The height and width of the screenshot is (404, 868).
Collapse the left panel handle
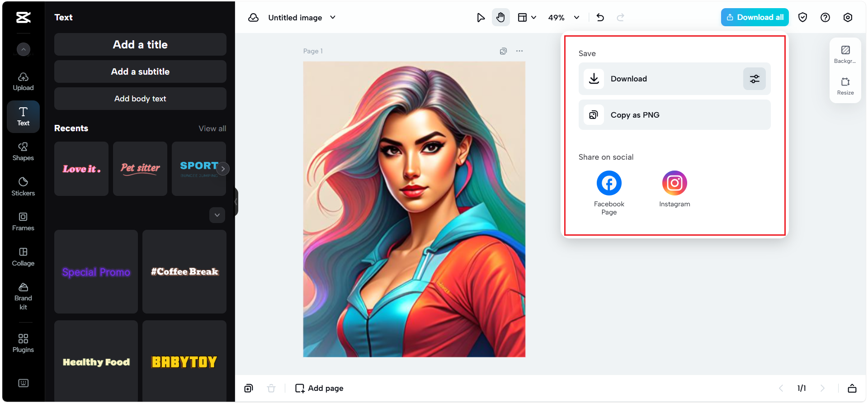236,202
